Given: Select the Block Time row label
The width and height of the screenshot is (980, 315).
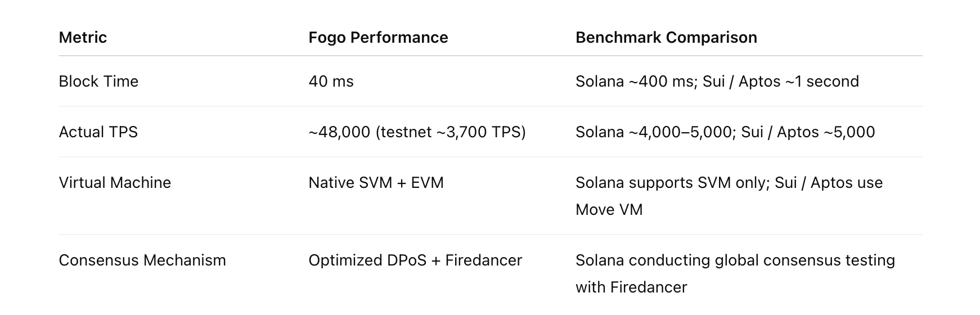Looking at the screenshot, I should coord(98,82).
